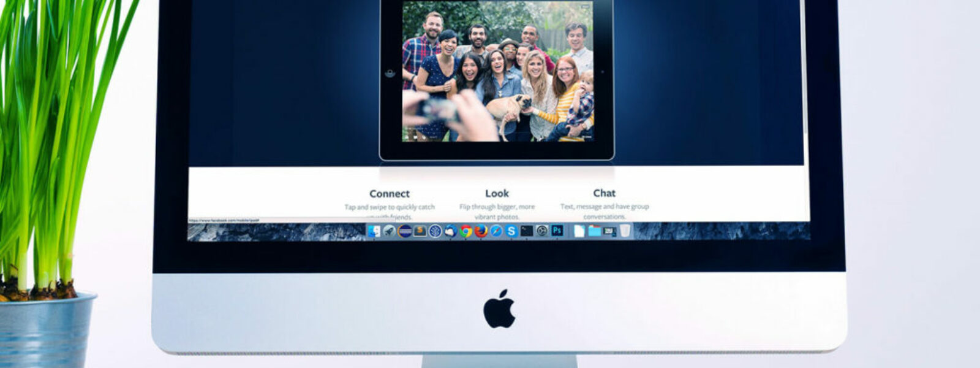The width and height of the screenshot is (980, 368).
Task: Open Eclipse IDE from the dock
Action: pyautogui.click(x=404, y=231)
